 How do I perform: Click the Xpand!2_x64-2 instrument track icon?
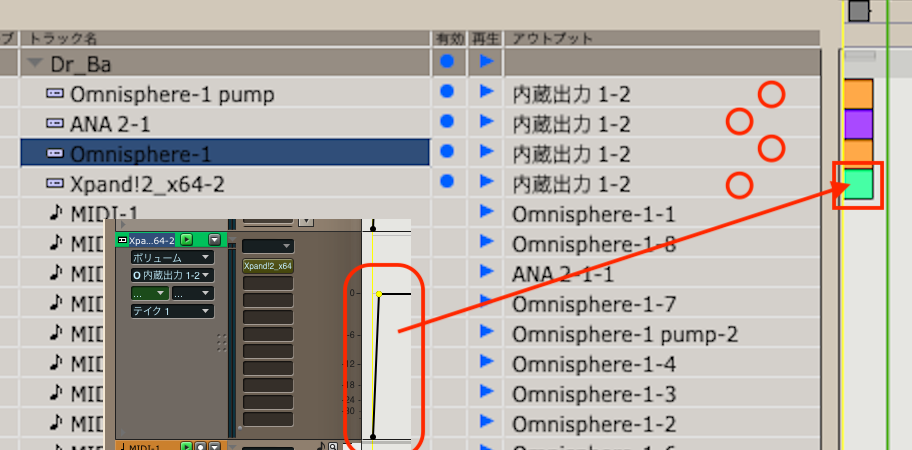tap(55, 184)
